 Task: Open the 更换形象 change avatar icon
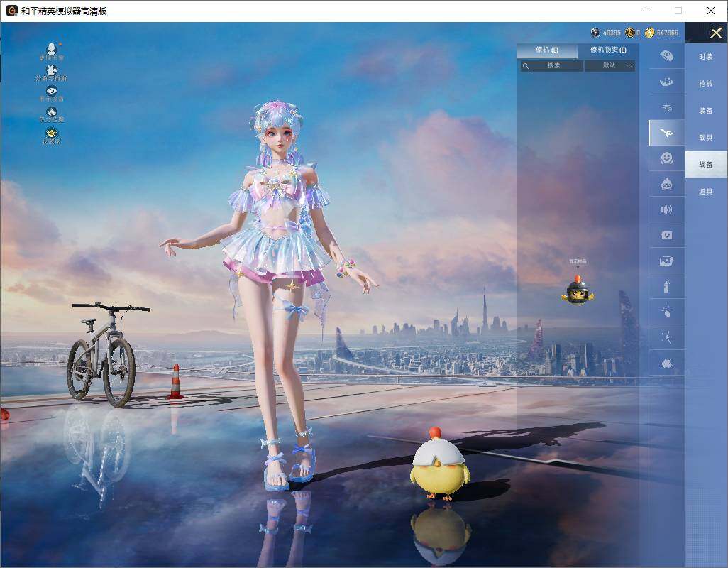(x=52, y=49)
